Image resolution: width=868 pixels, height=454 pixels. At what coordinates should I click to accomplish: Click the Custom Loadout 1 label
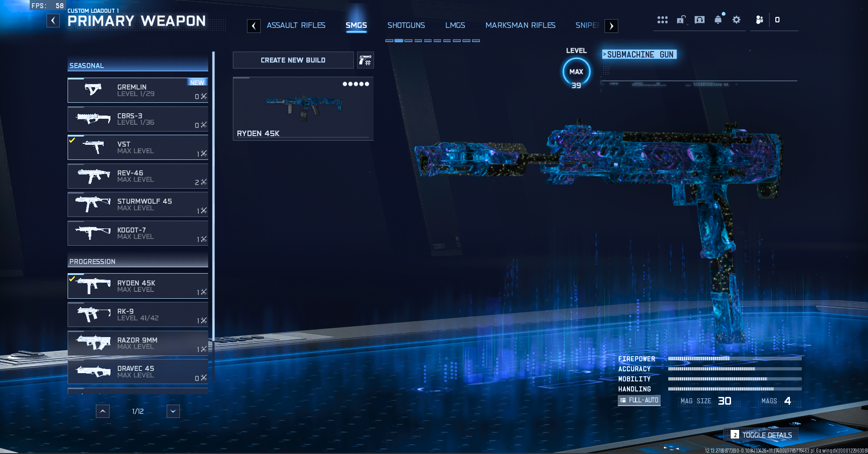click(x=93, y=11)
